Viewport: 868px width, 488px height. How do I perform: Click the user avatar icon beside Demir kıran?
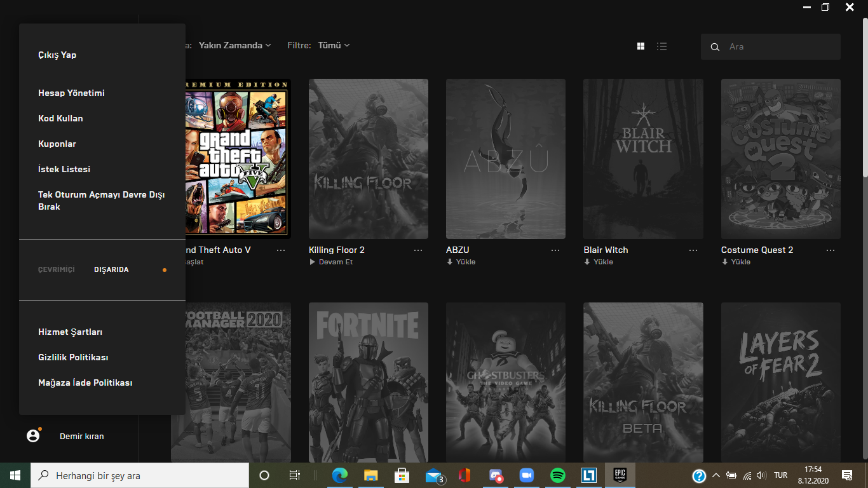(33, 436)
